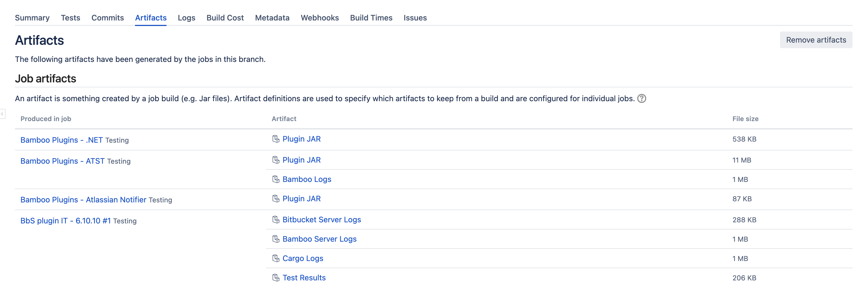
Task: Click the Produced in job column header
Action: [45, 119]
